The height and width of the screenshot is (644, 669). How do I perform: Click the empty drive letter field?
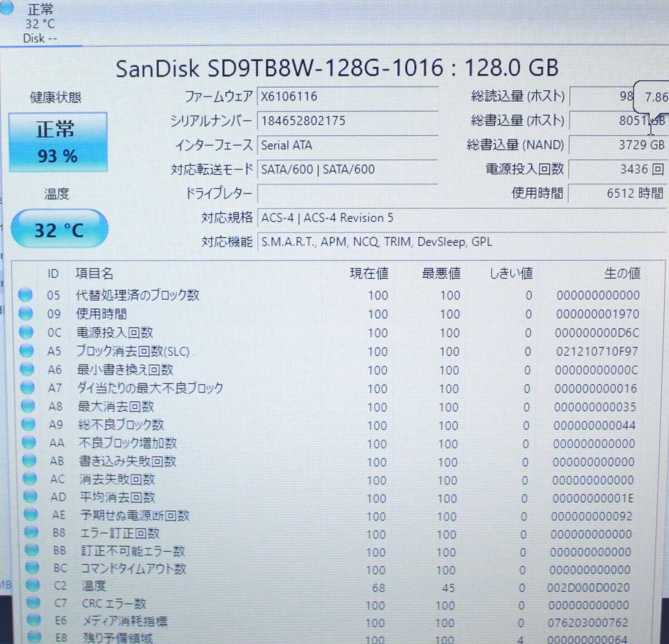(x=347, y=193)
